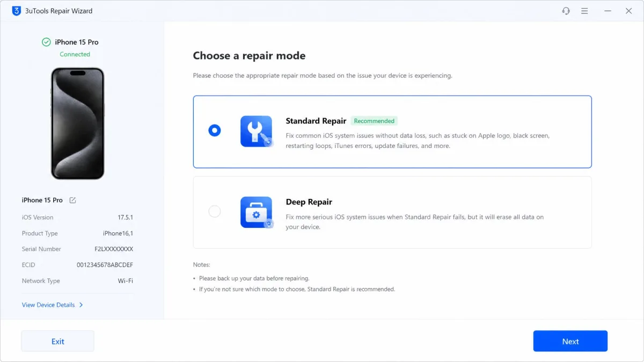Expand the View Device Details chevron
The width and height of the screenshot is (644, 362).
(81, 305)
